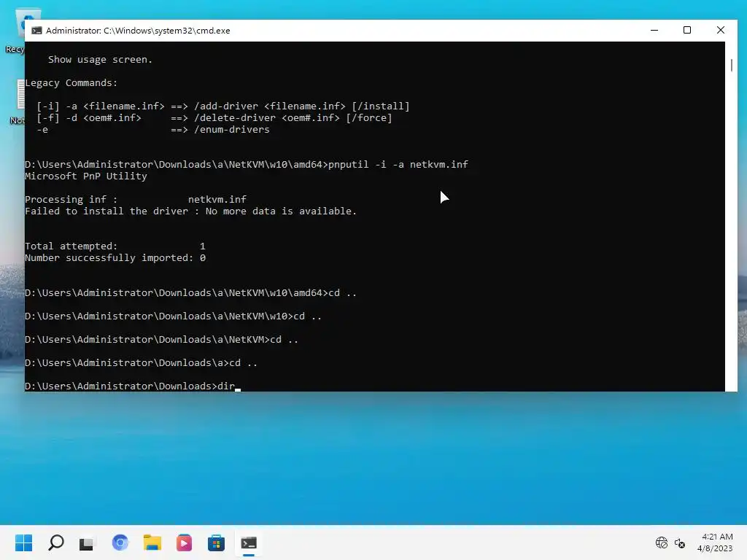
Task: Click the 'NetKVM\w10>cd ..' prompt line
Action: (173, 316)
